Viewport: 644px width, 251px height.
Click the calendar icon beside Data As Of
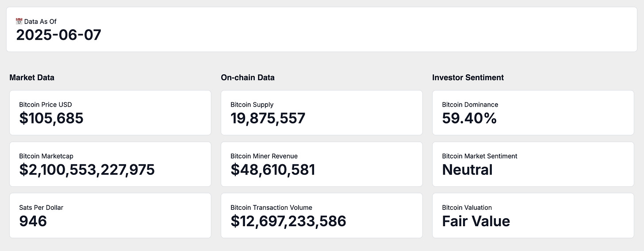point(19,21)
